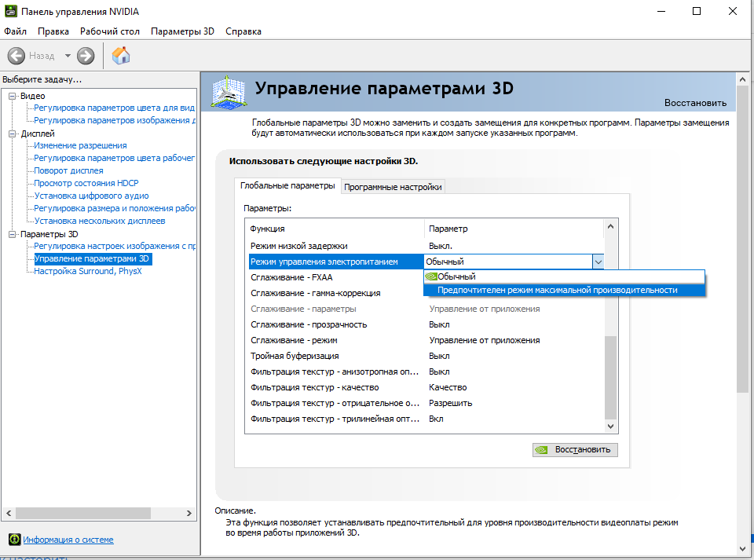Select the Сглаживание - гамма-коррекция row
The width and height of the screenshot is (754, 560).
(335, 293)
